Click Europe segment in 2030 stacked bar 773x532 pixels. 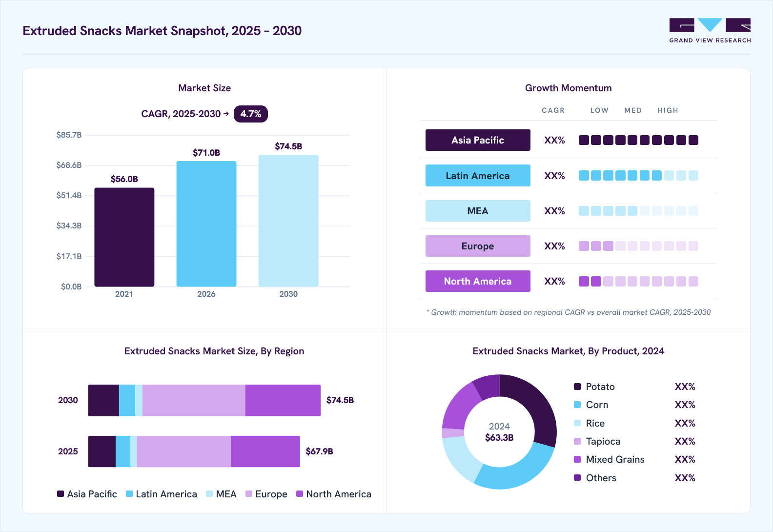click(194, 400)
